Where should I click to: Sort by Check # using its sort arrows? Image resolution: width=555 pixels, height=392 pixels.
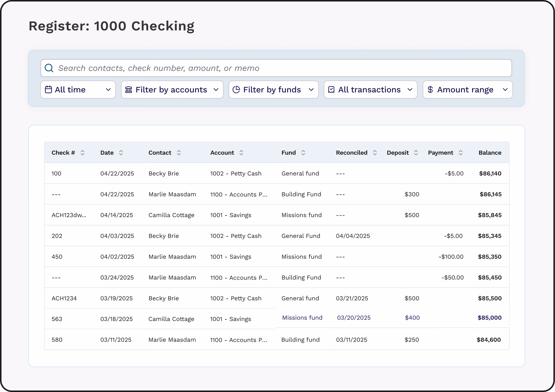pos(82,153)
